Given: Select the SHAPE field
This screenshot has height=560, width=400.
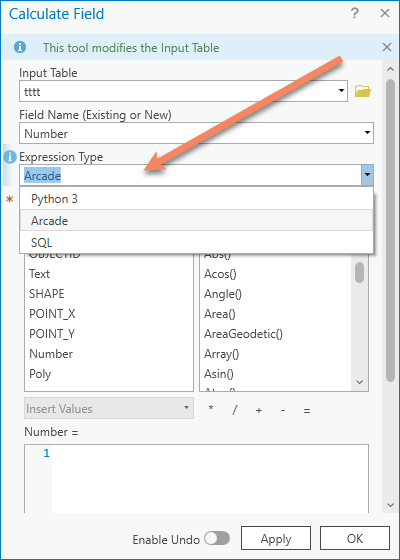Looking at the screenshot, I should (47, 294).
